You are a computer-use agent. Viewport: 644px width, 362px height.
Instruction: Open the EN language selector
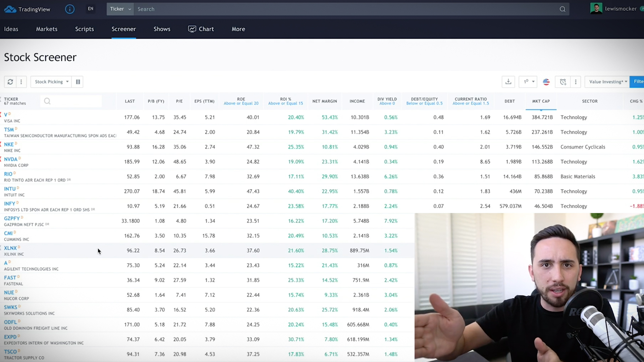[x=91, y=9]
